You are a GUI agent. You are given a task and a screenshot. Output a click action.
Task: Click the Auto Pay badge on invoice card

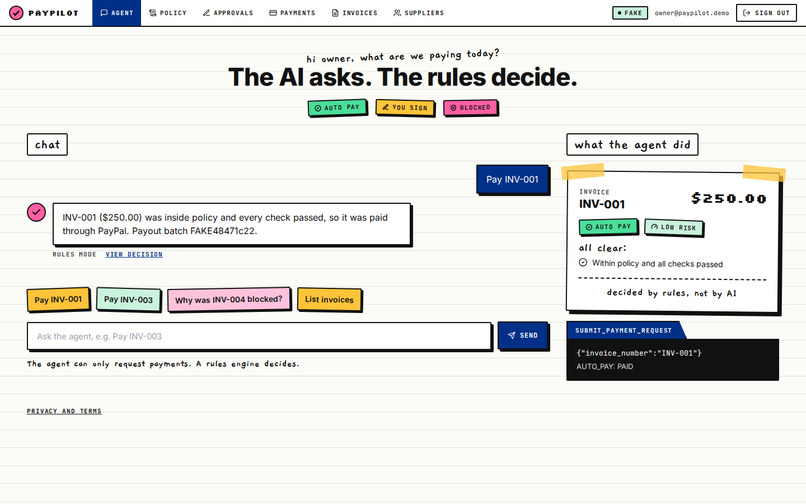tap(608, 226)
